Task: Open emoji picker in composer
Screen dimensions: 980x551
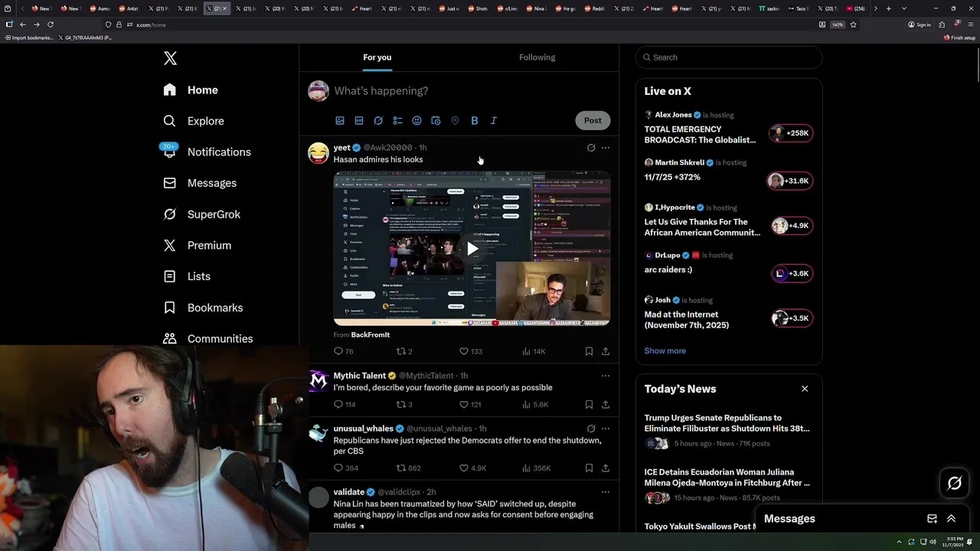Action: 416,121
